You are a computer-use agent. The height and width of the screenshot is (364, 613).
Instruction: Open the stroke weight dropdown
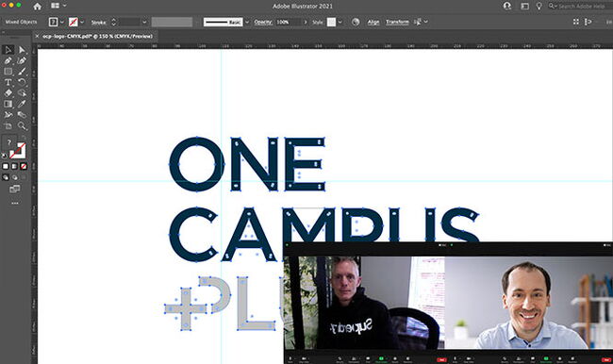[144, 22]
